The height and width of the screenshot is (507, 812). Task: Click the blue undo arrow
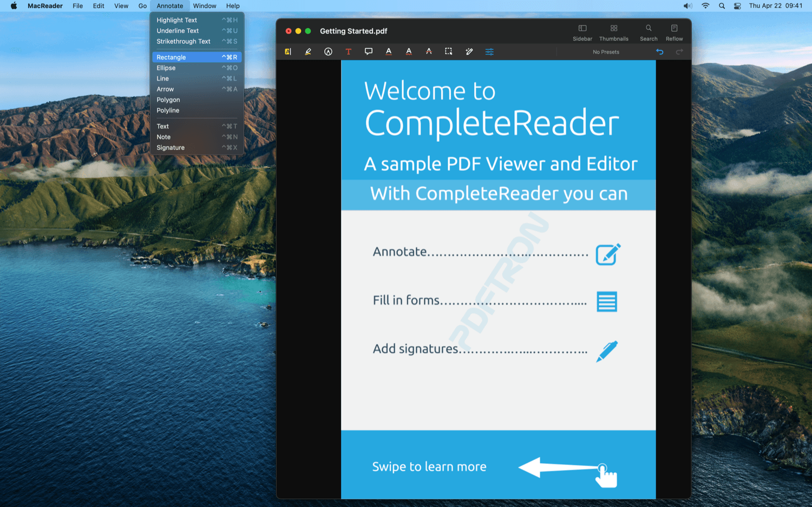click(659, 52)
